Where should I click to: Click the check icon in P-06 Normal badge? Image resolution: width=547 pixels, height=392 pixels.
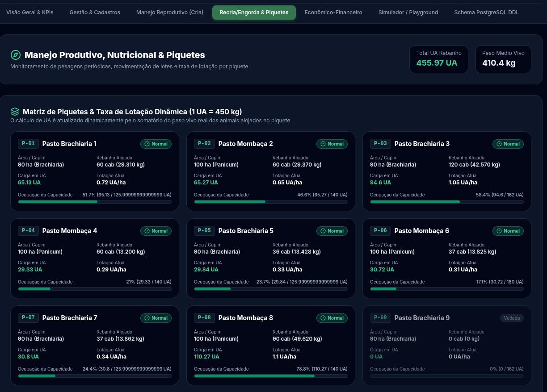pos(499,231)
